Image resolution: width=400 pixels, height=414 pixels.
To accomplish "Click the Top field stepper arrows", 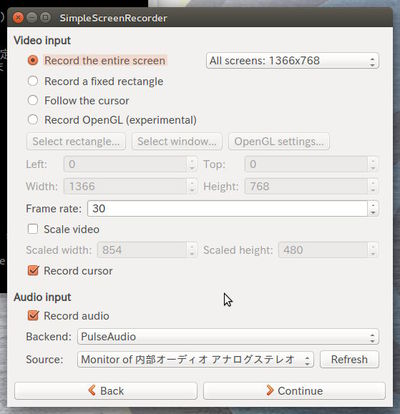I will tap(373, 164).
